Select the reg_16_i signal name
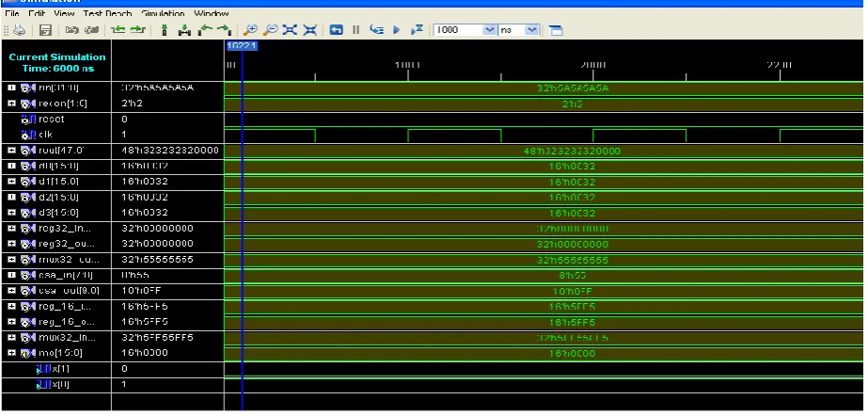 tap(64, 306)
